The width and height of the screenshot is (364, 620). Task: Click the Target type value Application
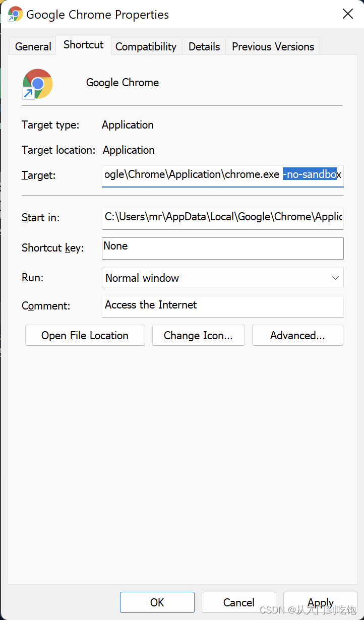[128, 125]
